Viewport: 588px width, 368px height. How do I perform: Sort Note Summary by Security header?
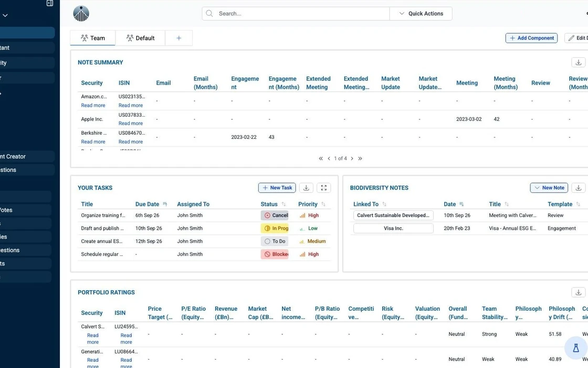pyautogui.click(x=92, y=83)
